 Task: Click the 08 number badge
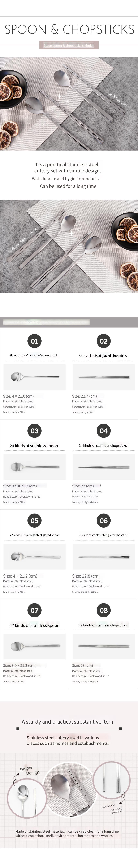103,610
